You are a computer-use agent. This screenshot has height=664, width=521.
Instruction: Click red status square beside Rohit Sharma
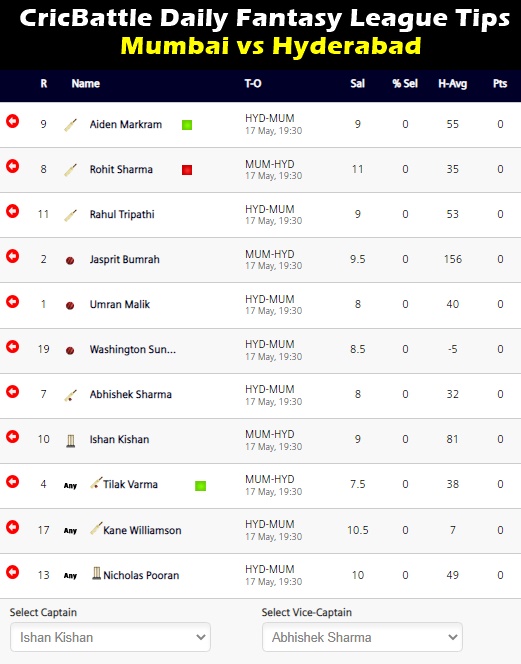click(x=187, y=170)
